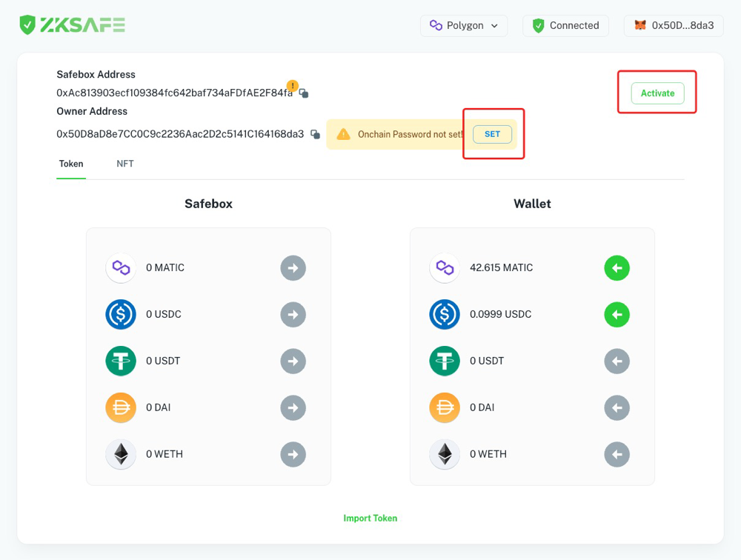Screen dimensions: 741x560
Task: Click SET to set onchain password
Action: click(492, 134)
